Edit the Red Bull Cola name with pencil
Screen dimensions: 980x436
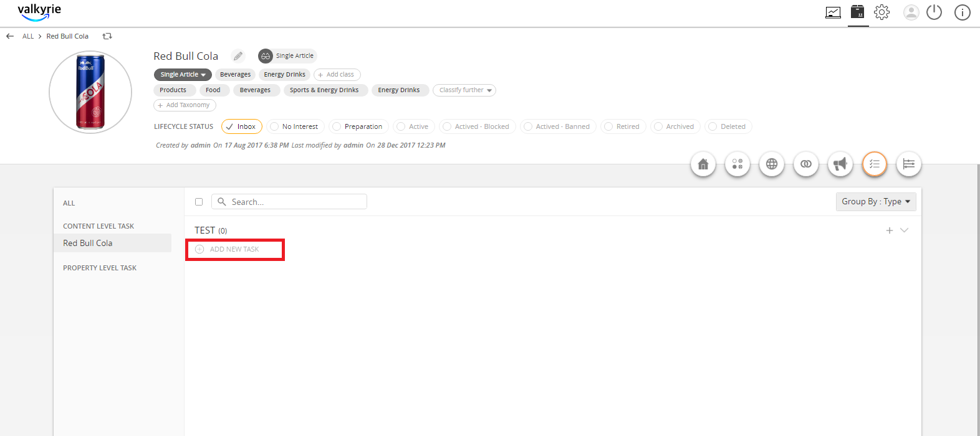tap(238, 56)
